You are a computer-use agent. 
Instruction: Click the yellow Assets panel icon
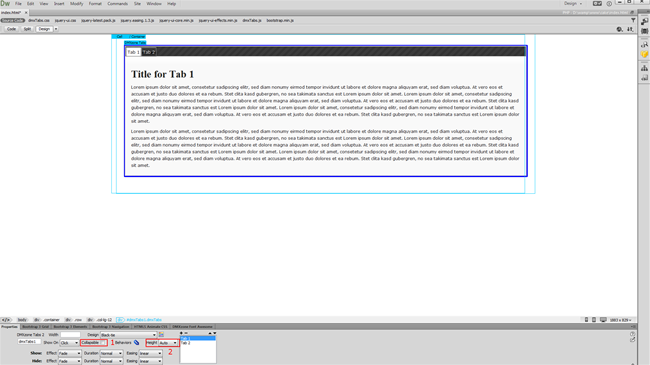coord(644,54)
